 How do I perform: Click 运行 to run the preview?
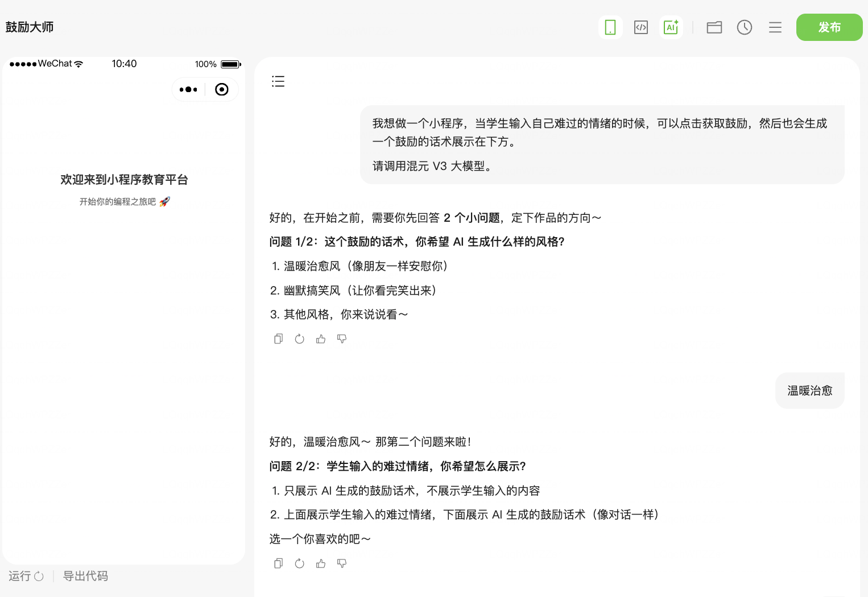26,576
